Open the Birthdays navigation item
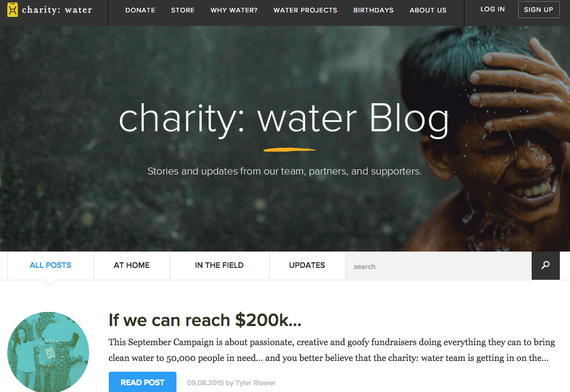The width and height of the screenshot is (570, 392). click(x=373, y=10)
